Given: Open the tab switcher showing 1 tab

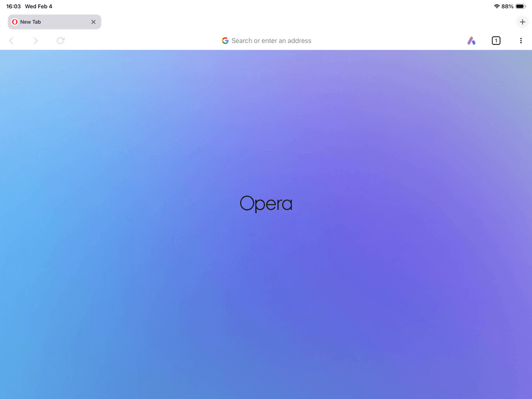Looking at the screenshot, I should [496, 41].
